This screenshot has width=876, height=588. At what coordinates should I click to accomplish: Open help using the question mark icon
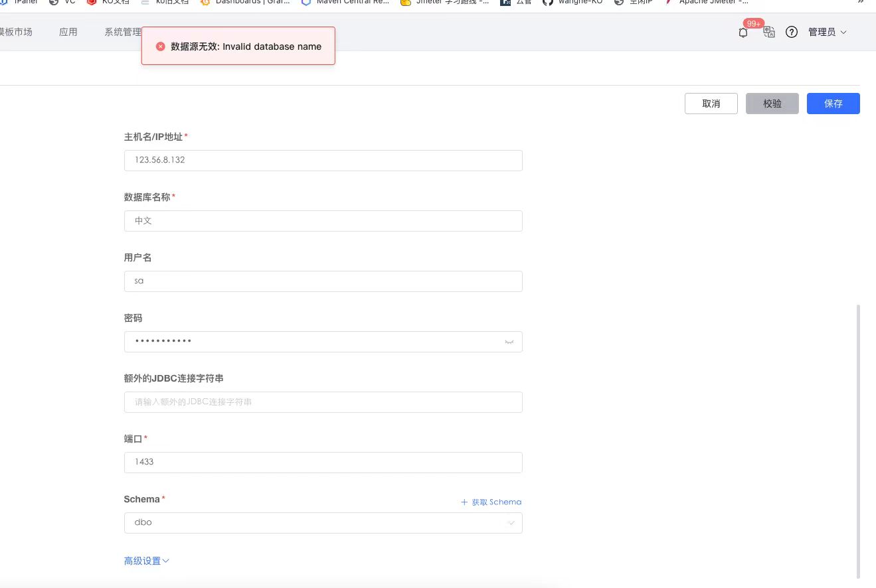coord(791,32)
